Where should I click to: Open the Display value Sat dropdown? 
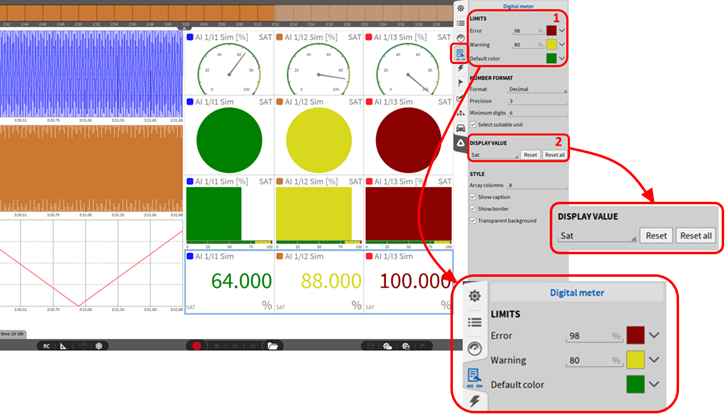493,155
